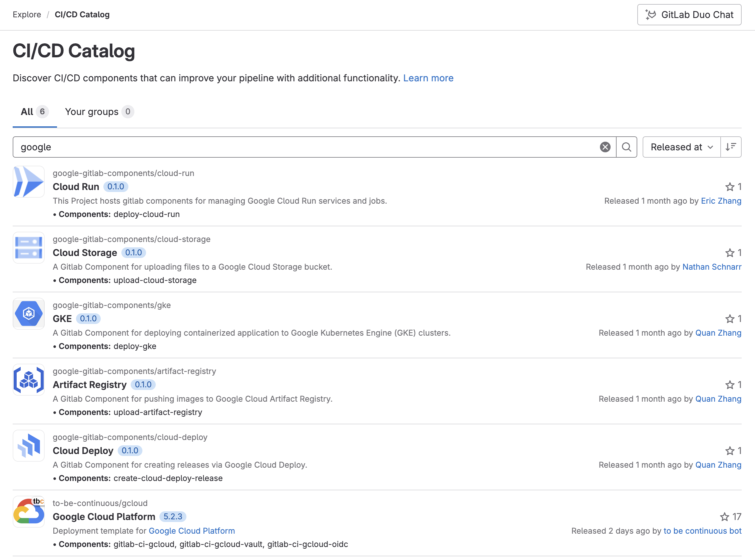Toggle sort direction button
The image size is (755, 560).
(x=731, y=147)
